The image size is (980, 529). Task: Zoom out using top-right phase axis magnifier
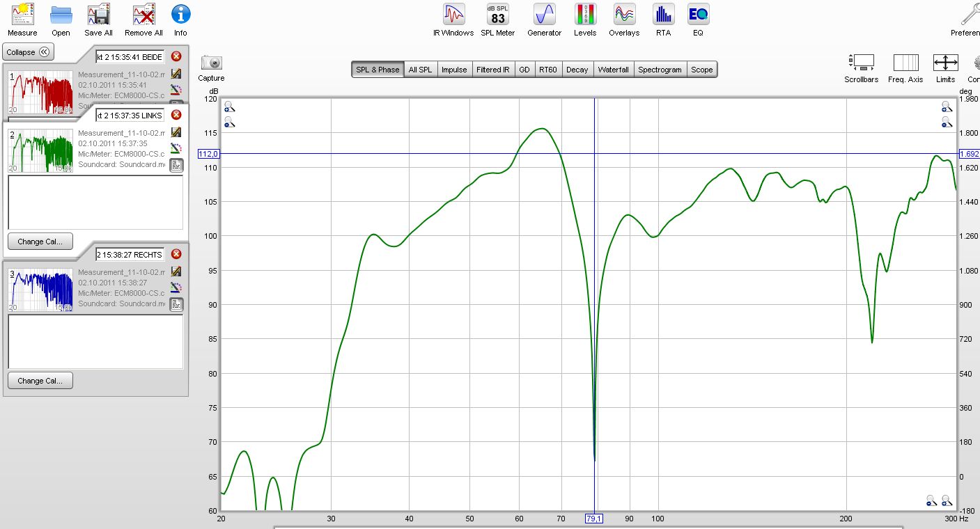(x=947, y=121)
